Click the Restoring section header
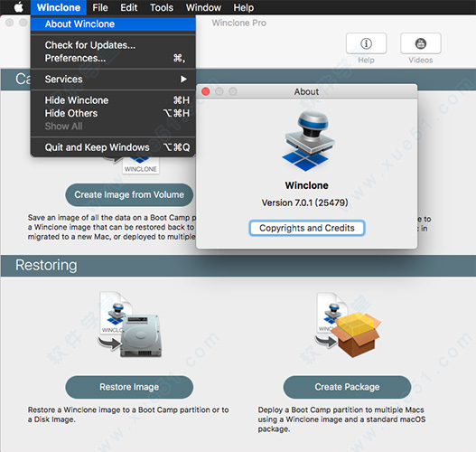The width and height of the screenshot is (476, 452). point(46,265)
